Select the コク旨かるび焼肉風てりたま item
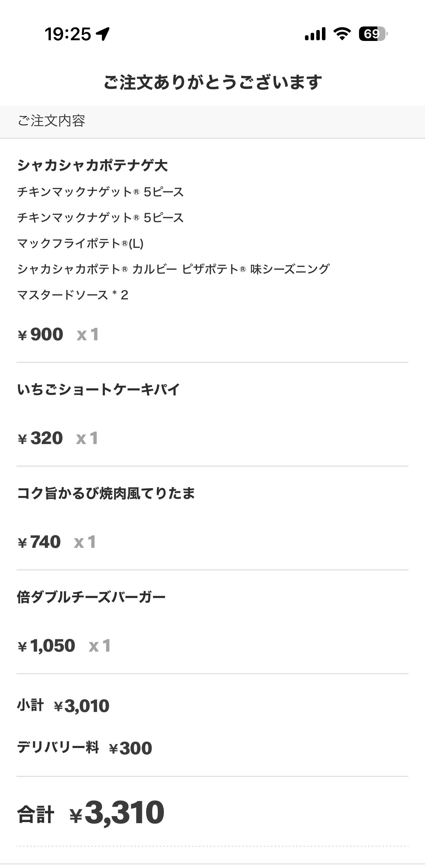The width and height of the screenshot is (425, 868). click(x=106, y=493)
